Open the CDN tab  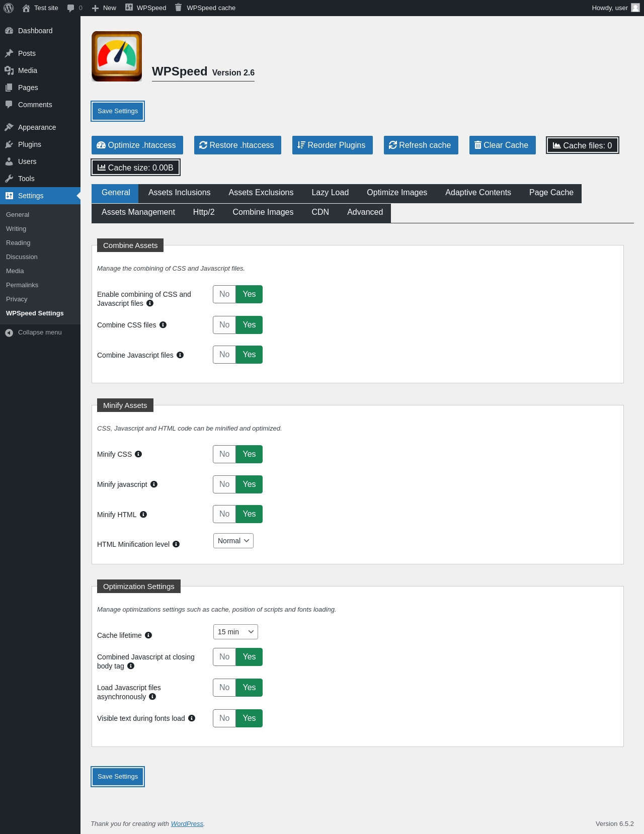tap(320, 212)
